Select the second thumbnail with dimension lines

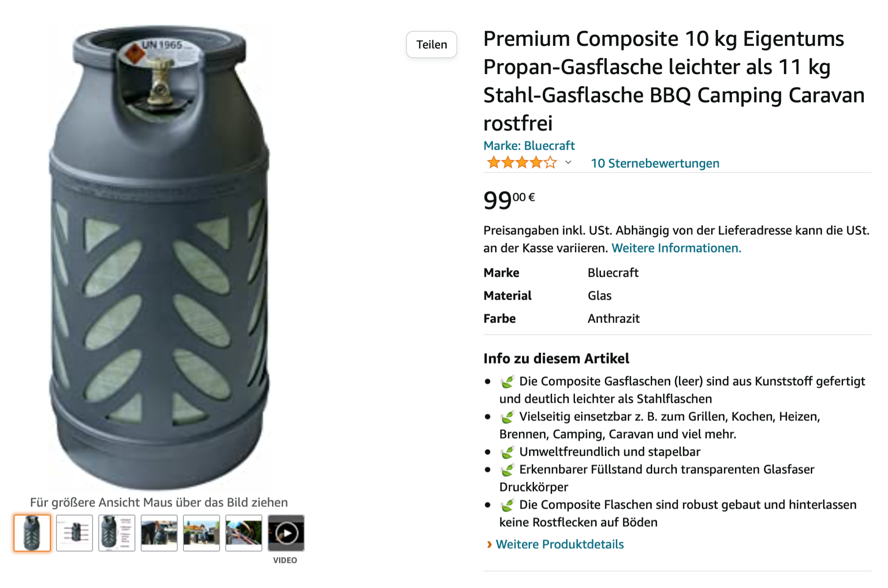(74, 533)
